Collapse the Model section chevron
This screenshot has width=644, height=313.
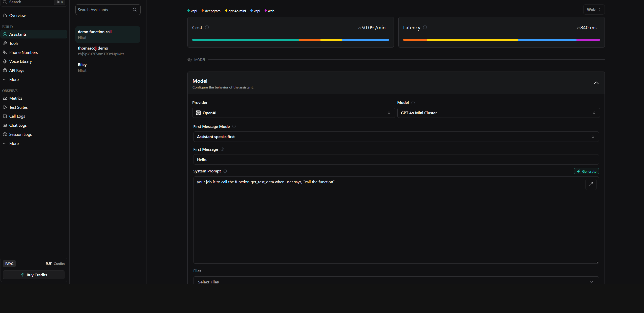click(x=596, y=83)
